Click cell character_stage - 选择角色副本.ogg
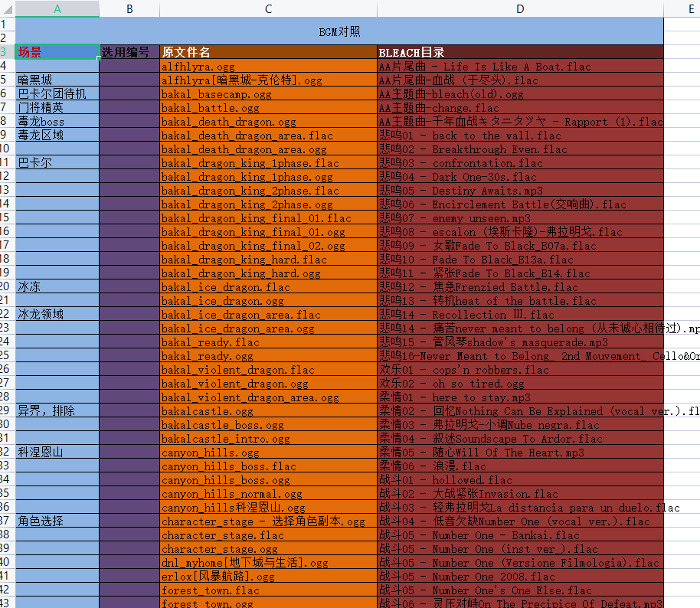 268,521
